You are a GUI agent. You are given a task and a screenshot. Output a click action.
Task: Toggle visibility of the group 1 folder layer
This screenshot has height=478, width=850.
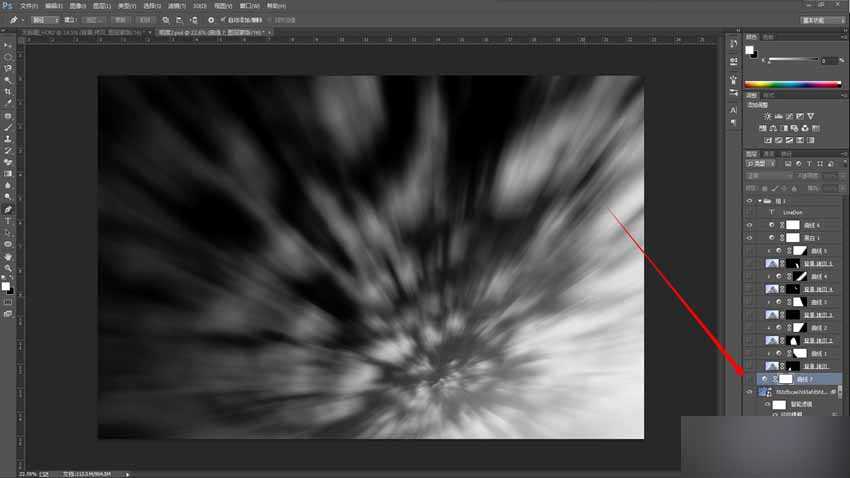click(750, 200)
